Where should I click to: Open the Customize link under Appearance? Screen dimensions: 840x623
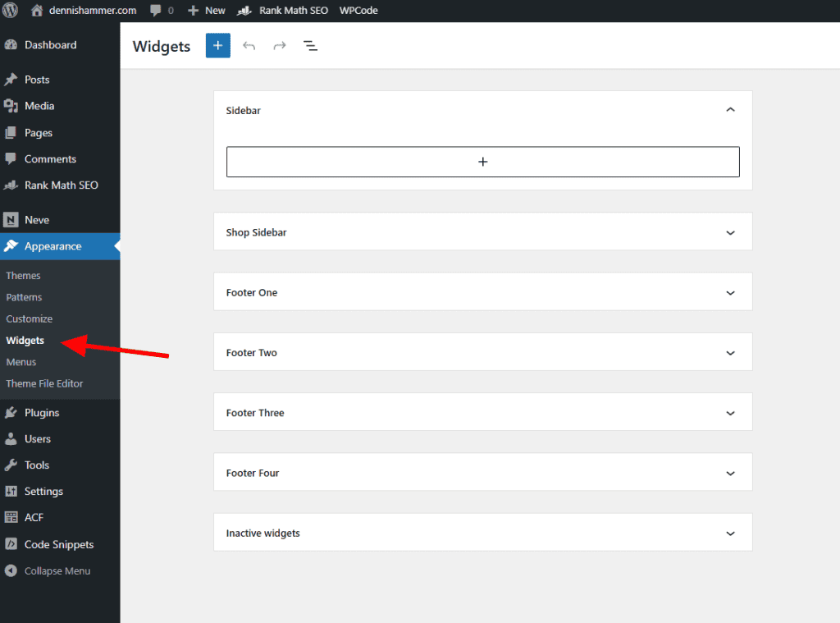(29, 318)
